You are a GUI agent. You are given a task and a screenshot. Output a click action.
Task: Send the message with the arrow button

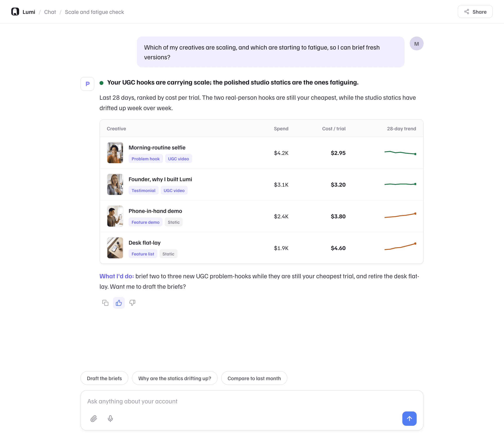409,418
